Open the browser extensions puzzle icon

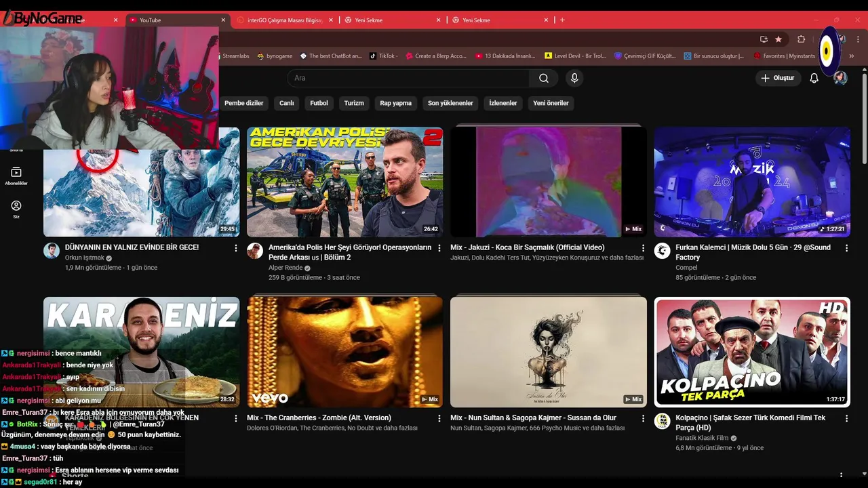[x=801, y=39]
